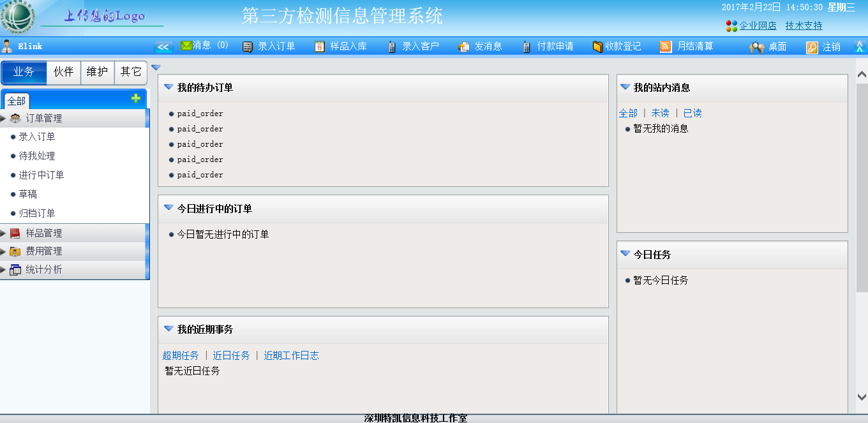Click the 付款申请 toolbar icon
868x423 pixels.
coord(527,47)
